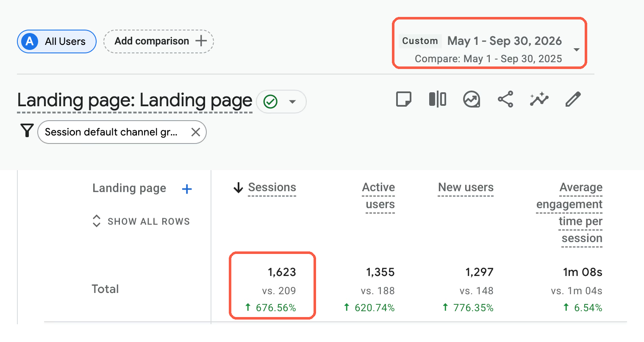Click the comparison value vs. 1m 04s
644x342 pixels.
pos(577,291)
